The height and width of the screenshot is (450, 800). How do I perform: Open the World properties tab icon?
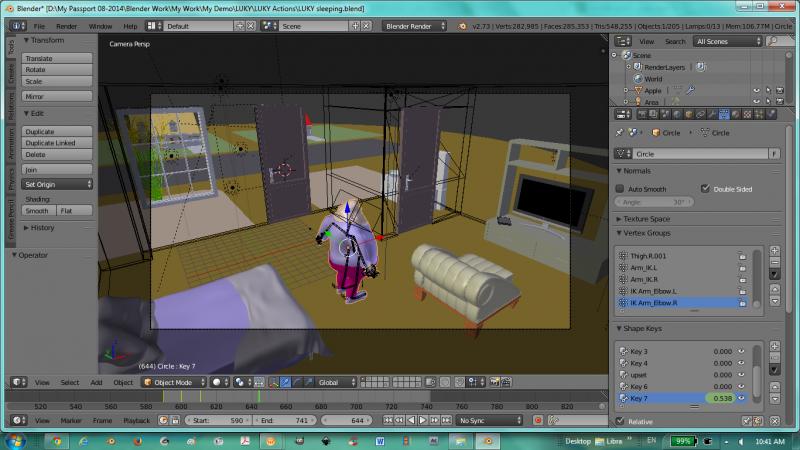click(677, 115)
